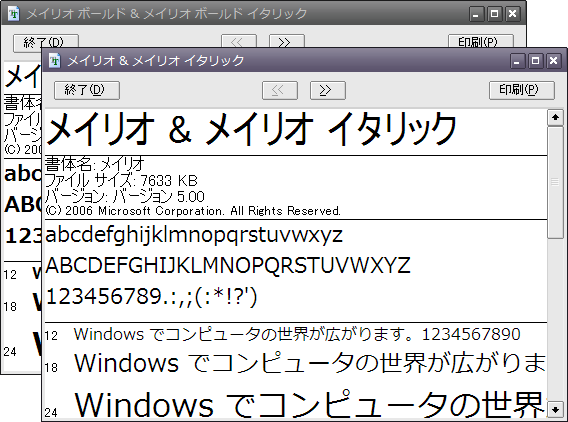This screenshot has height=422, width=568.
Task: Click 印刷(P) in the back Meiryo Bold window
Action: (x=481, y=41)
